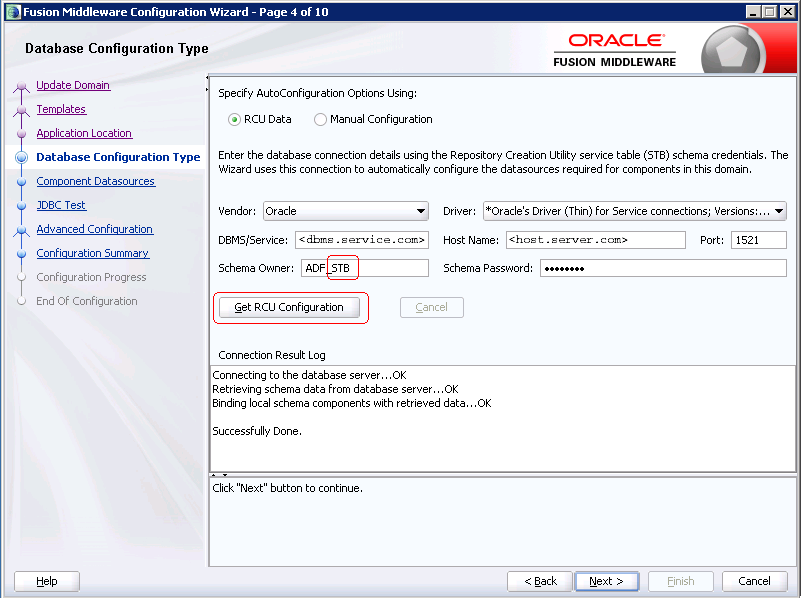Screen dimensions: 801x598
Task: Go back with the Back button
Action: (x=540, y=581)
